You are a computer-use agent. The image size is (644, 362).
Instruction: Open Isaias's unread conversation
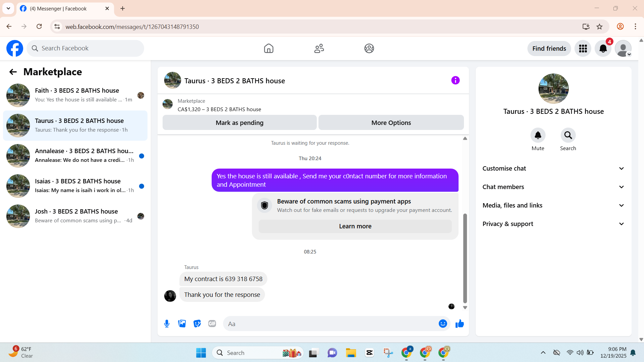tap(75, 186)
